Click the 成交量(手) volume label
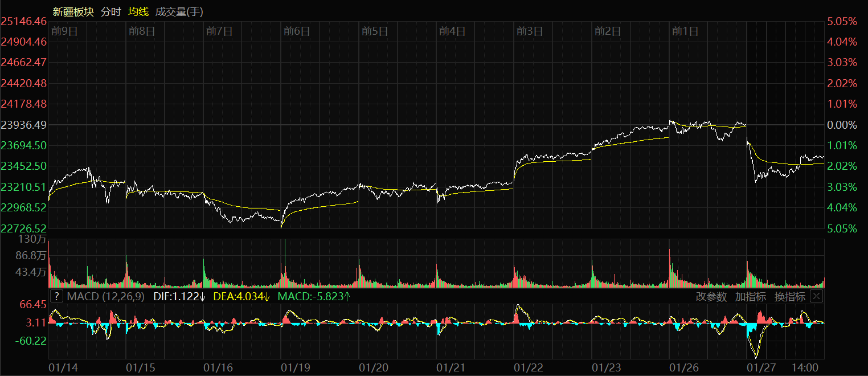The width and height of the screenshot is (868, 376). tap(179, 11)
